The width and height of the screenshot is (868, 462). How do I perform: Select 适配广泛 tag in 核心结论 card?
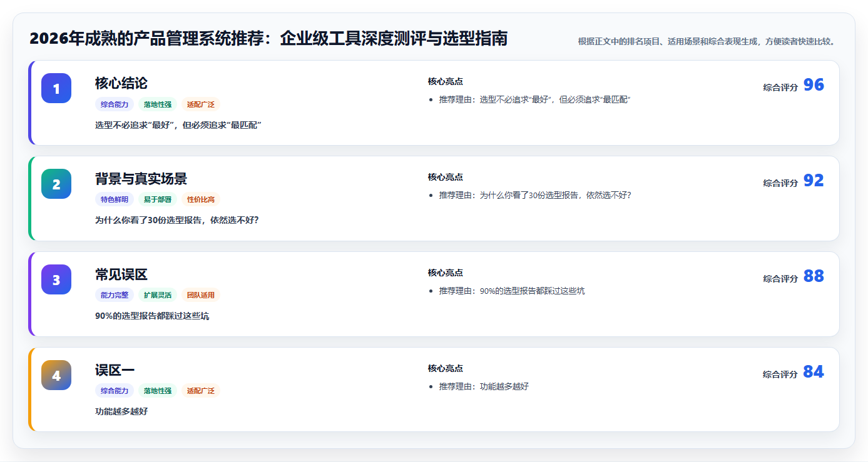(x=201, y=104)
